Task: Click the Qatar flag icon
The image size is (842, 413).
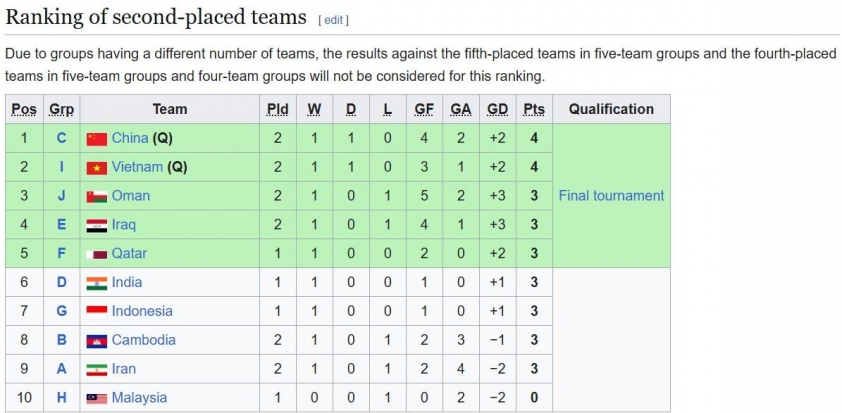Action: tap(97, 254)
